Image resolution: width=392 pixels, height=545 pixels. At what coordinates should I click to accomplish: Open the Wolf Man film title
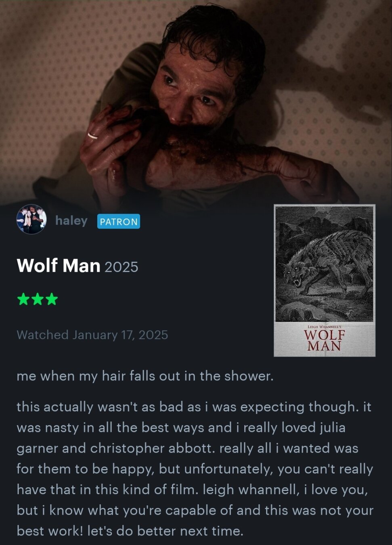pyautogui.click(x=59, y=266)
